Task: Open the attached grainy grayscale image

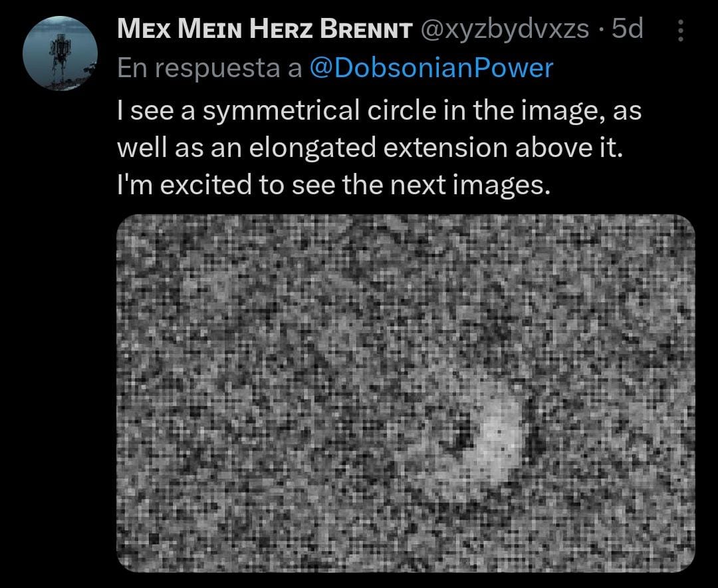Action: pyautogui.click(x=406, y=392)
